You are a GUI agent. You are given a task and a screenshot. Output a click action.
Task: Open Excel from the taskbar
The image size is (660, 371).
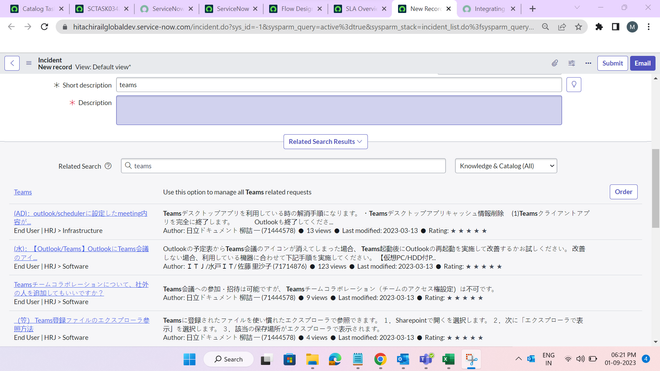(448, 359)
